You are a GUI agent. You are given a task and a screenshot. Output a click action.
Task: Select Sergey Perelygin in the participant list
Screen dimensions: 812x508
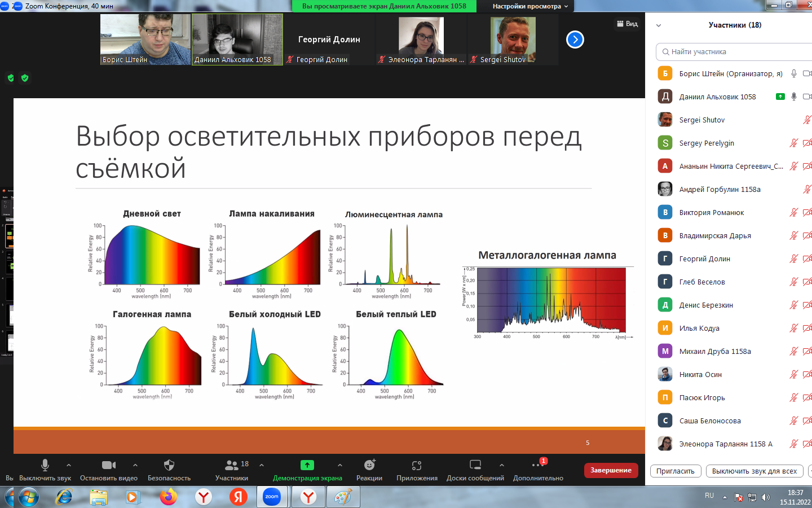707,143
